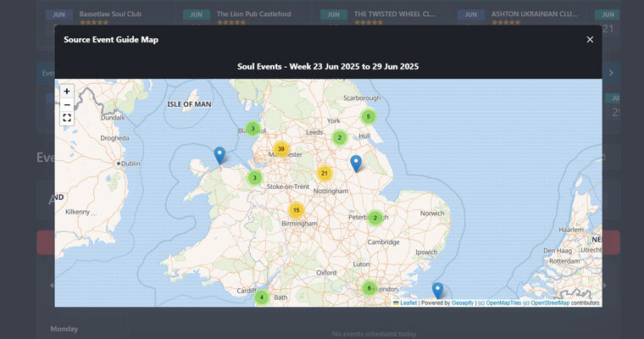Click the ISLE OF MAN map label
The height and width of the screenshot is (339, 644).
point(189,104)
